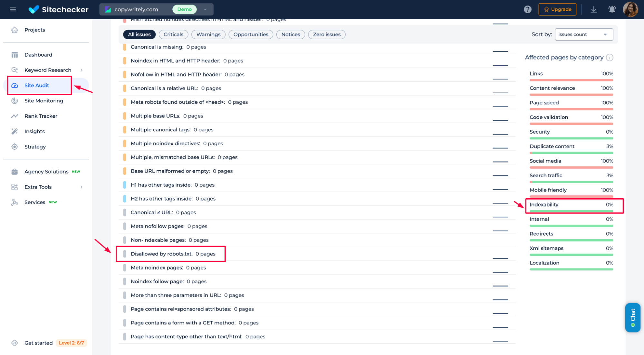644x355 pixels.
Task: Open the Localization category
Action: coord(571,265)
